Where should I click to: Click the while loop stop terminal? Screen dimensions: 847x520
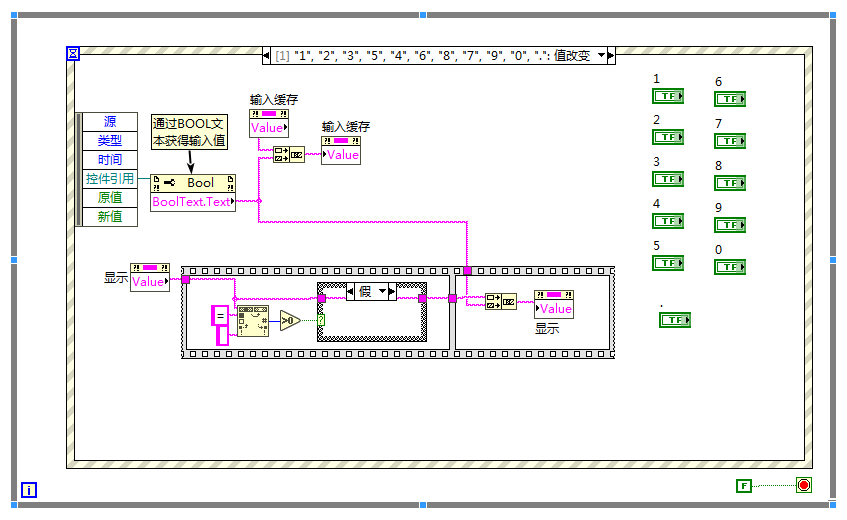pyautogui.click(x=804, y=485)
